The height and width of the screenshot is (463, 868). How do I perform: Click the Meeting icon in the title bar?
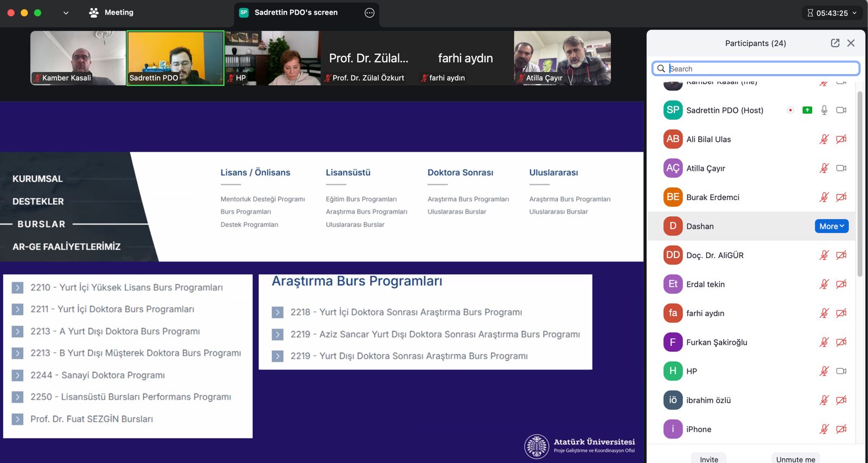pos(94,12)
